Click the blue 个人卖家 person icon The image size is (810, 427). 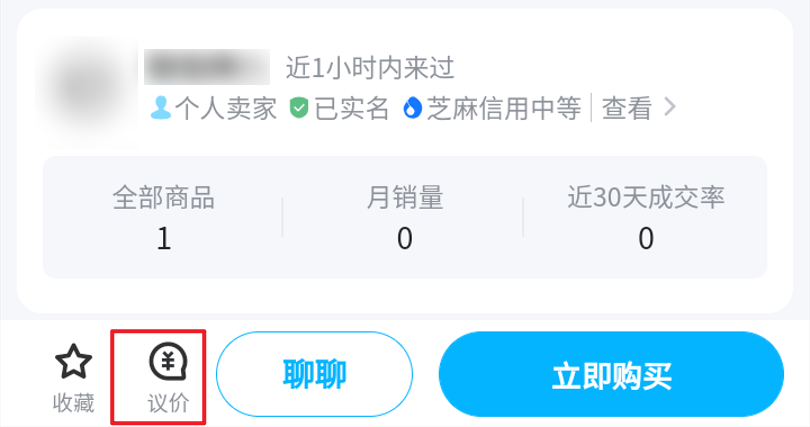[161, 108]
